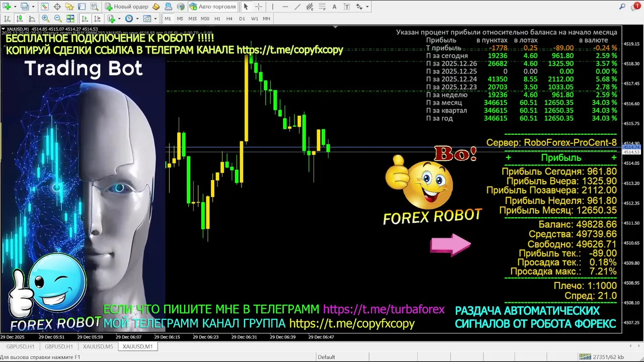Image resolution: width=644 pixels, height=362 pixels.
Task: Click the new chart icon
Action: click(x=7, y=7)
